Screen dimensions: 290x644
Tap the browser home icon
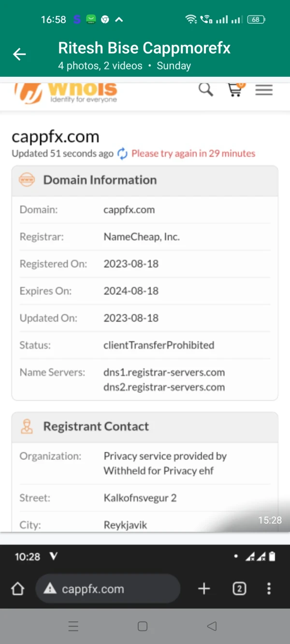point(18,588)
